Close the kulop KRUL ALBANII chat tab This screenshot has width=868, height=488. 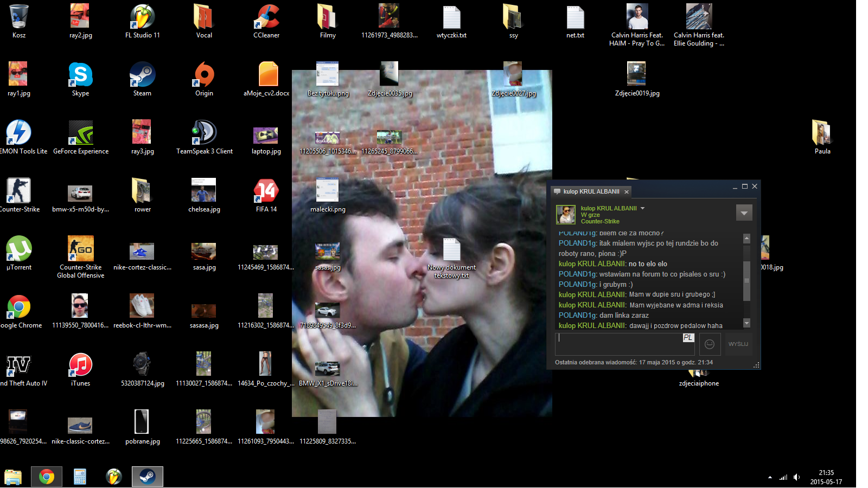tap(627, 192)
